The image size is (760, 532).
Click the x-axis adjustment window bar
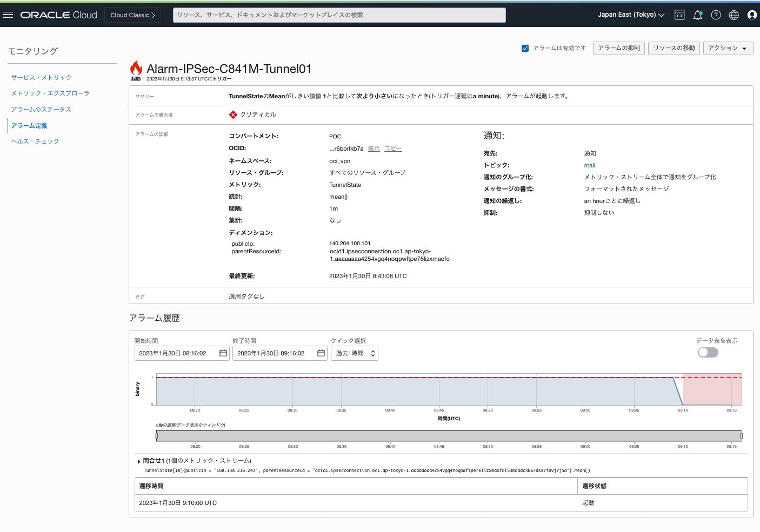(x=449, y=436)
